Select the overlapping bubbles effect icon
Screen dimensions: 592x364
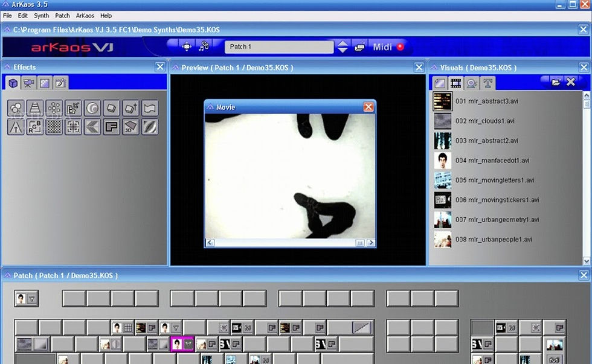(16, 108)
